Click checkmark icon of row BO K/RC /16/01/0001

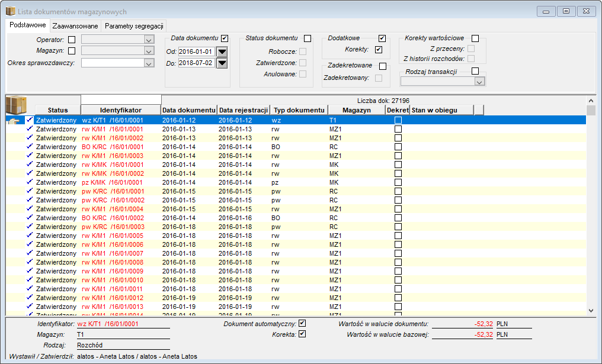(x=30, y=147)
